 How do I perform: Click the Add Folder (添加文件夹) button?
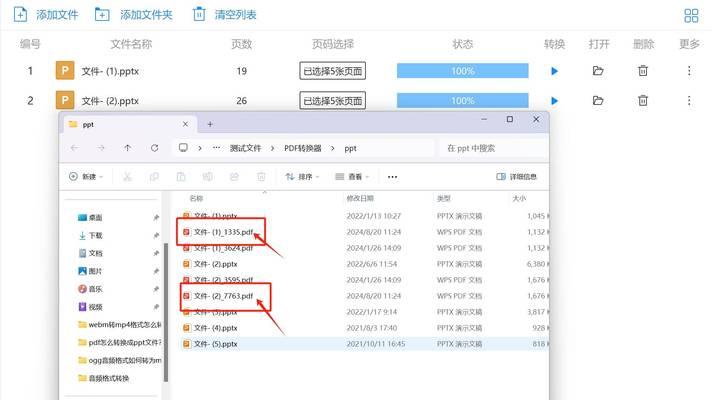(x=134, y=15)
